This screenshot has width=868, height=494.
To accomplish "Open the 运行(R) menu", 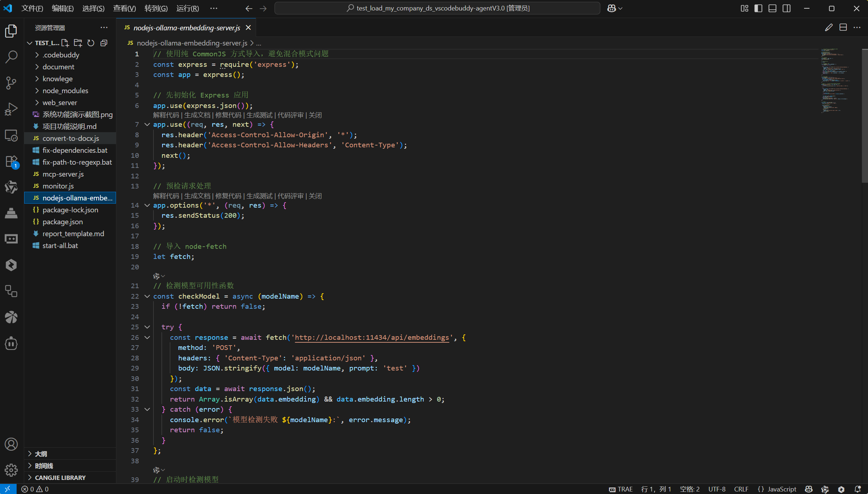I will (x=187, y=8).
